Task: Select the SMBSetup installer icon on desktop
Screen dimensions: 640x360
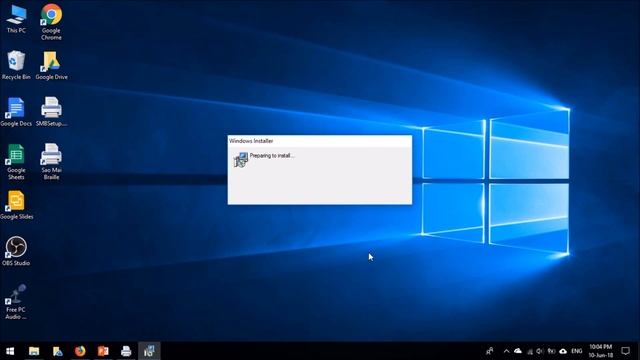Action: point(51,112)
